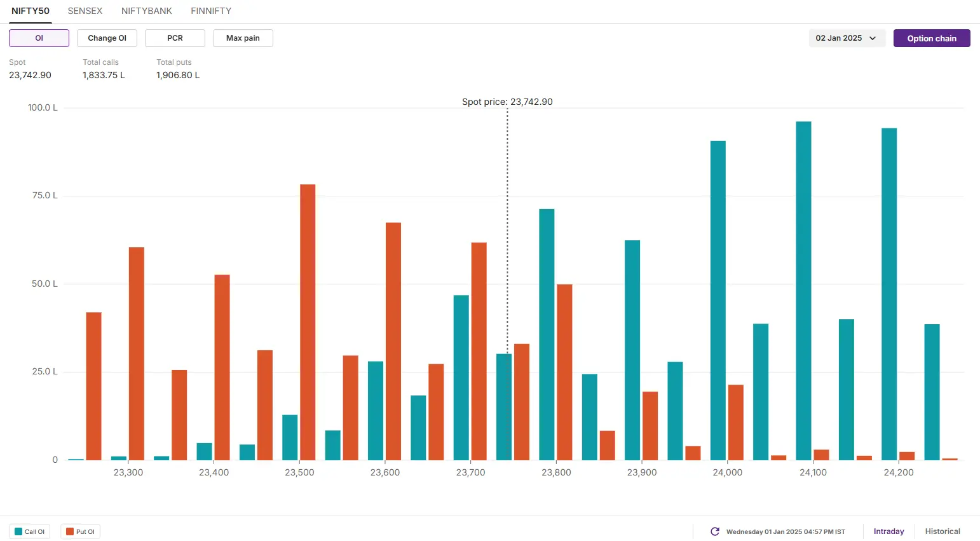
Task: Click the 24,000 put OI bar
Action: pos(736,422)
